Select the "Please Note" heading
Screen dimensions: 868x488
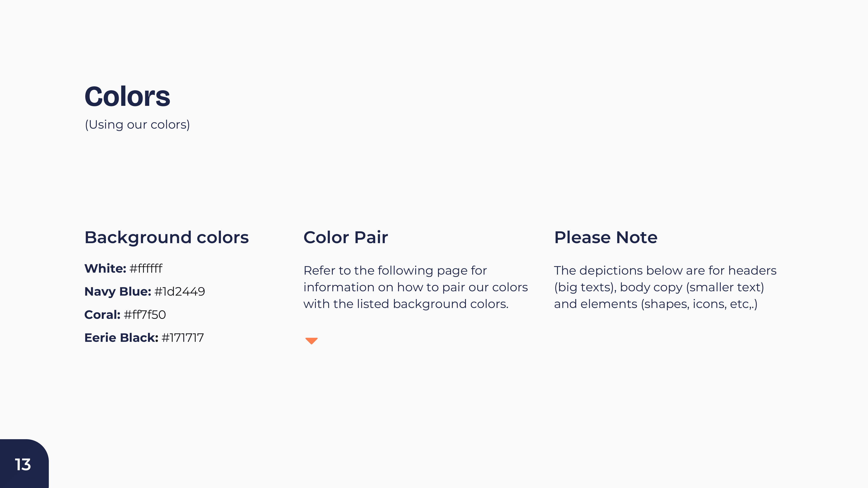[x=605, y=237]
